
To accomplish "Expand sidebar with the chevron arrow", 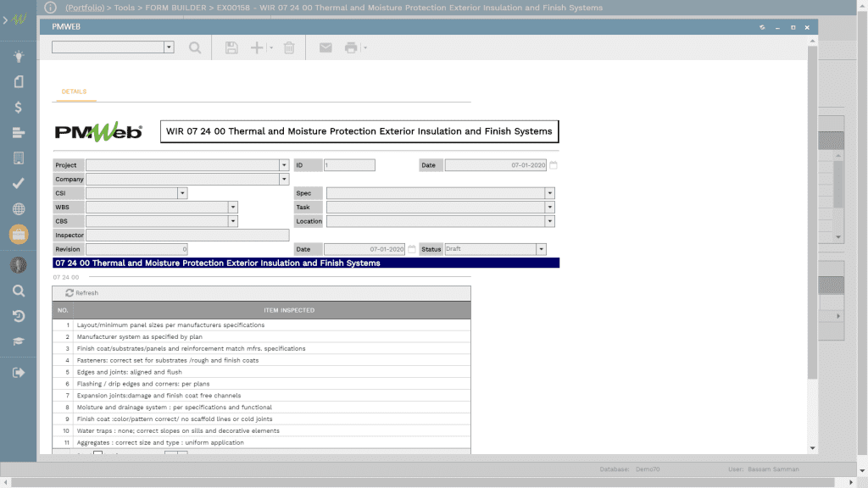I will pos(5,20).
